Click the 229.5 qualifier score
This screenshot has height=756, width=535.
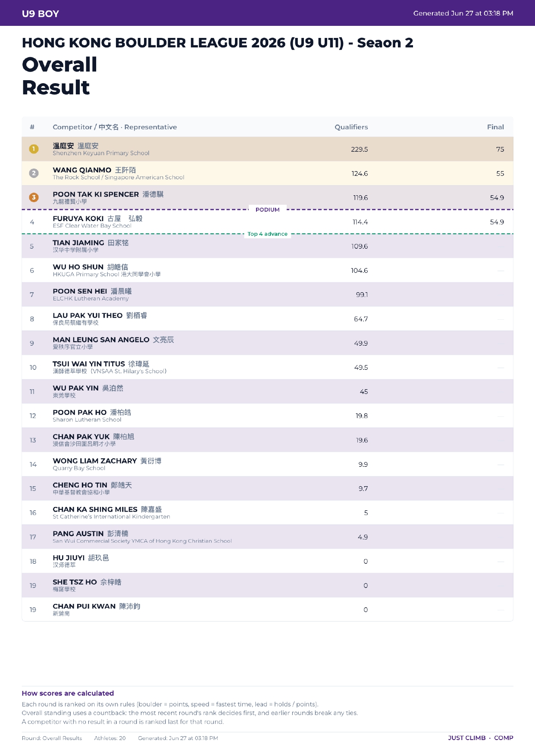click(x=360, y=150)
